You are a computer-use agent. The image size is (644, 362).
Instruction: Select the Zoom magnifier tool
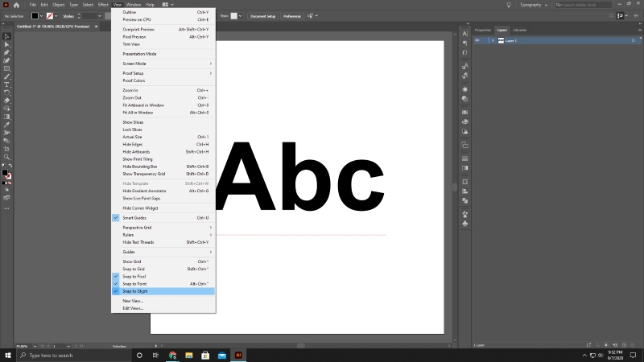pyautogui.click(x=7, y=157)
